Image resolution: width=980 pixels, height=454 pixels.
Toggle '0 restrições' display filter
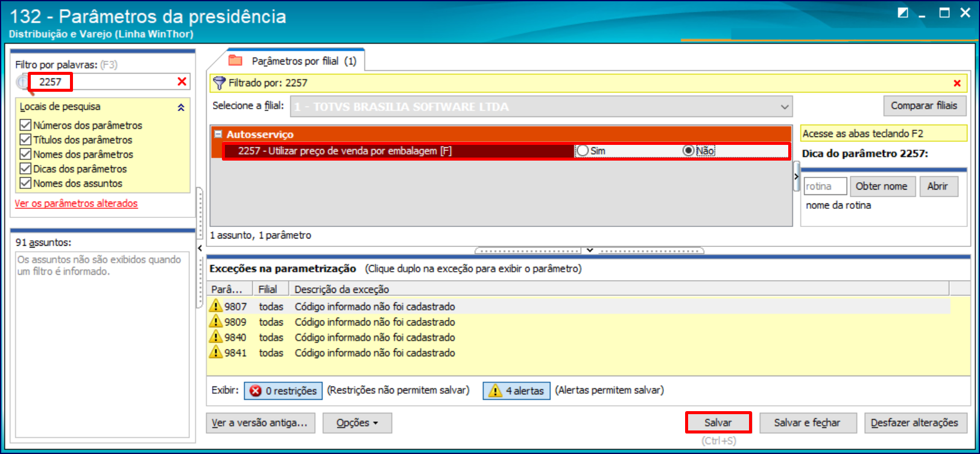click(x=283, y=391)
